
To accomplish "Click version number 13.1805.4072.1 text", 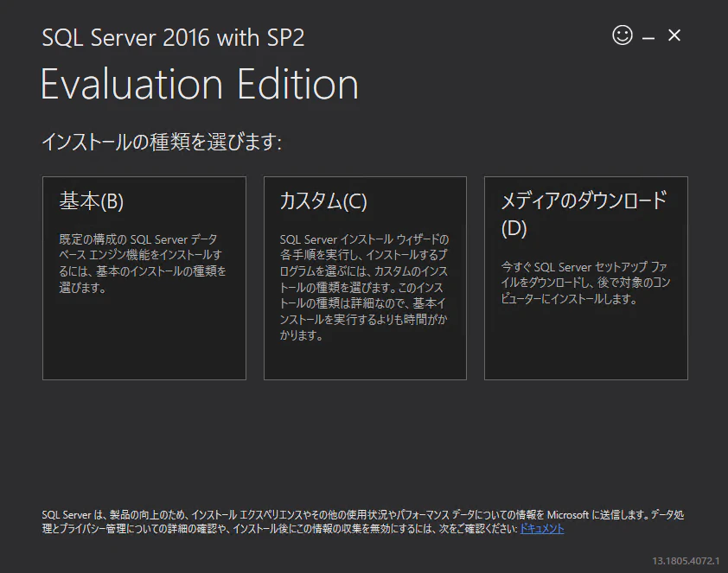I will (686, 561).
